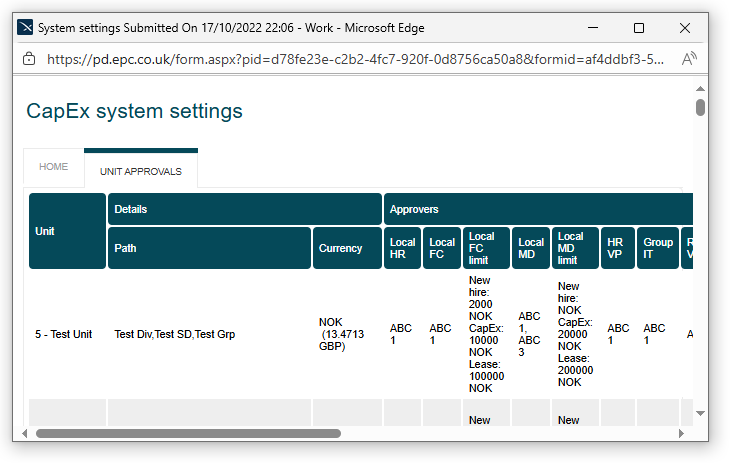
Task: Maximize the browser window
Action: (639, 28)
